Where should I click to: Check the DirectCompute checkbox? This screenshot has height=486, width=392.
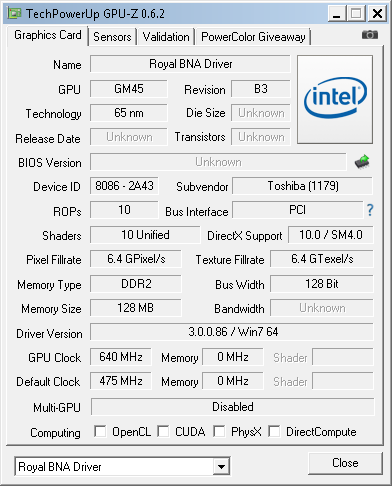pos(274,431)
